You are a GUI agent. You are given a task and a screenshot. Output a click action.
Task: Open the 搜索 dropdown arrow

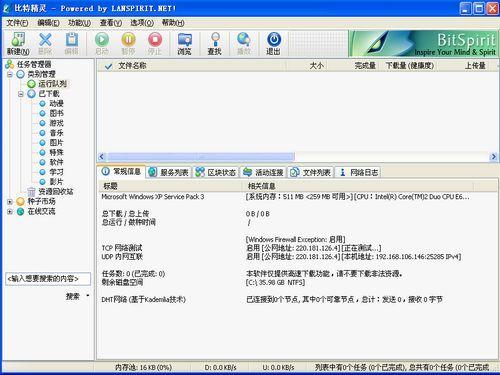click(88, 295)
